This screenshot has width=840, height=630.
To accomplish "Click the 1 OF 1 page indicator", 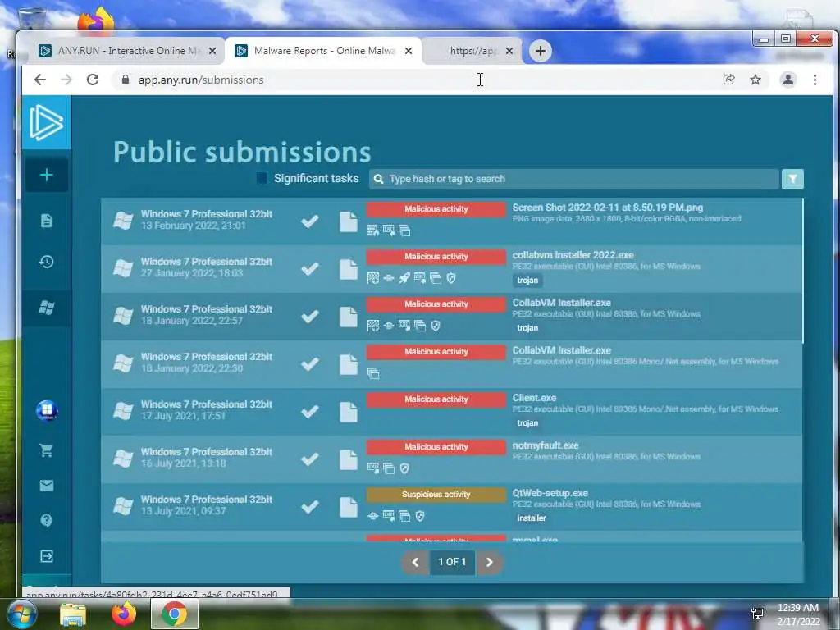I will (x=452, y=562).
